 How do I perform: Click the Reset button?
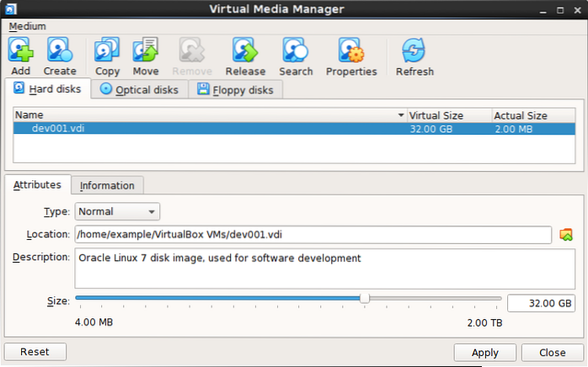35,352
